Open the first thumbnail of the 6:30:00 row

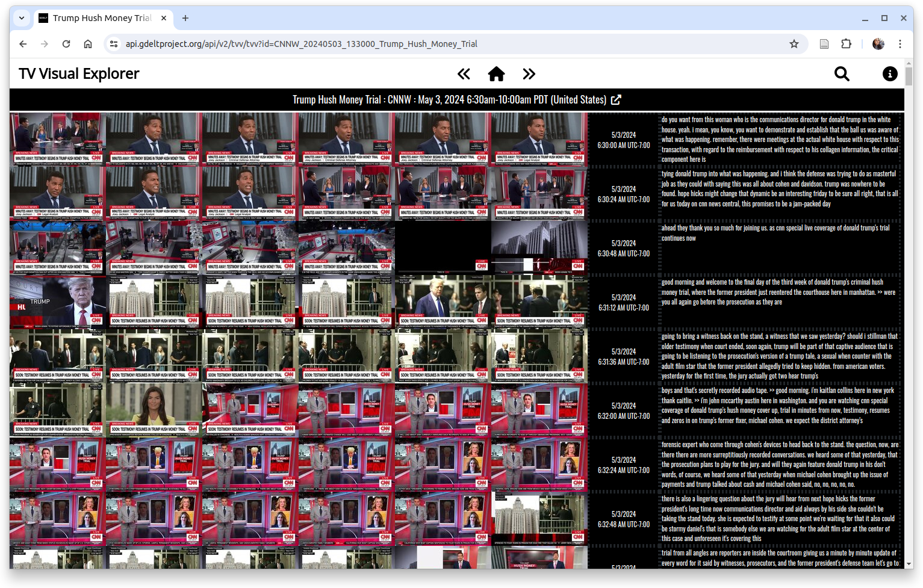(x=58, y=140)
